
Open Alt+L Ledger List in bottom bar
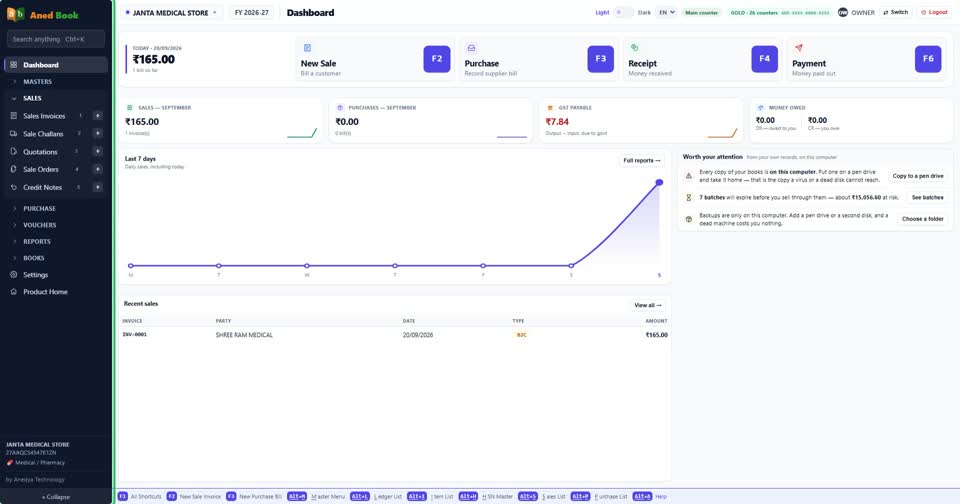pos(376,497)
